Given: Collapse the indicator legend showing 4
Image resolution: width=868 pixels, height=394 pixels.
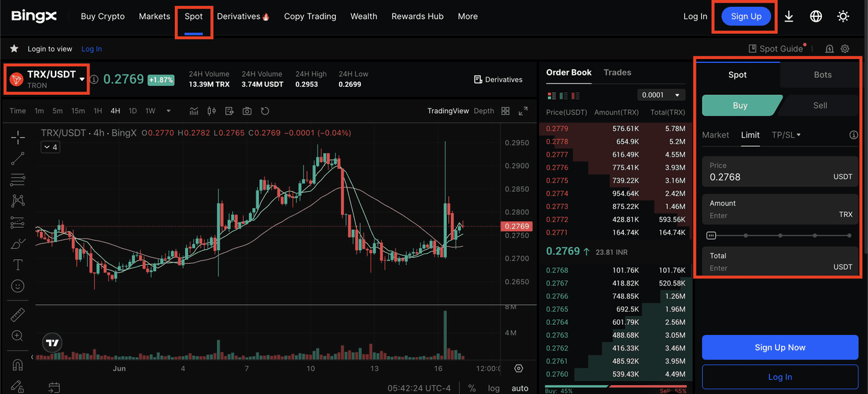Looking at the screenshot, I should coord(50,147).
